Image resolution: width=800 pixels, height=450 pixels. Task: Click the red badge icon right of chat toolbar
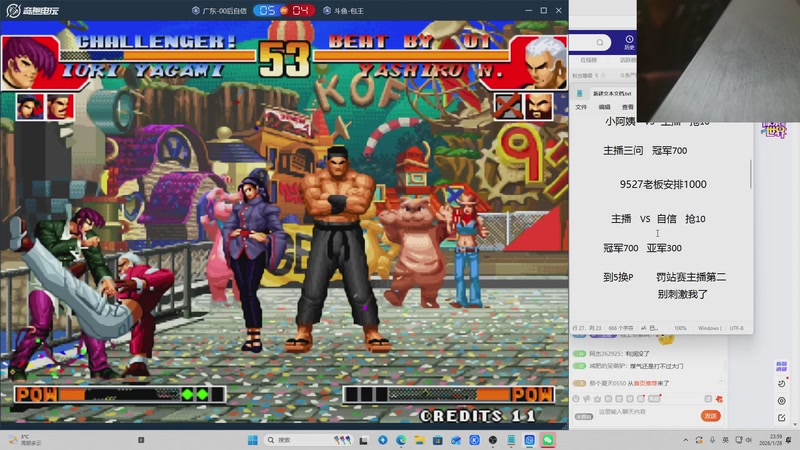coord(719,398)
